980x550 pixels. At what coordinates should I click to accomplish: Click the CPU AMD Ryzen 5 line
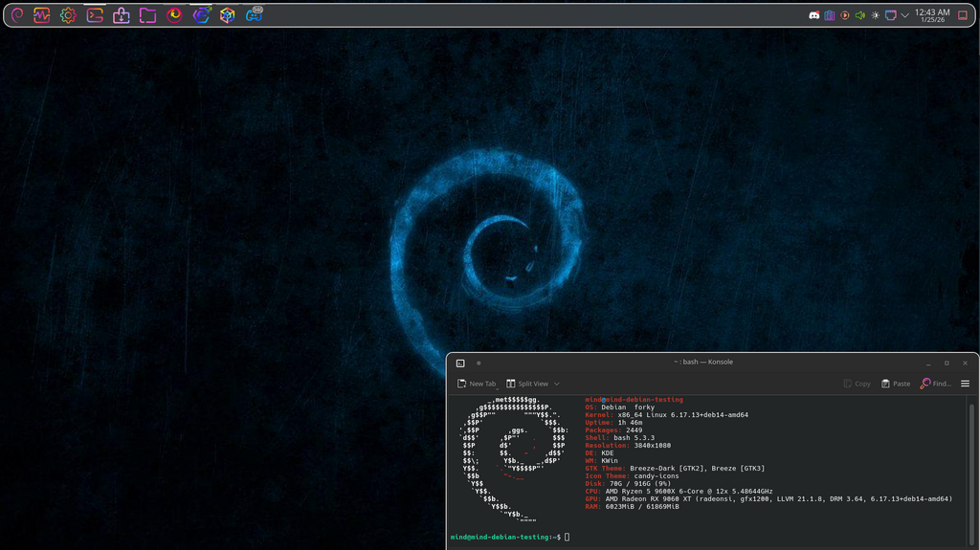pyautogui.click(x=679, y=492)
